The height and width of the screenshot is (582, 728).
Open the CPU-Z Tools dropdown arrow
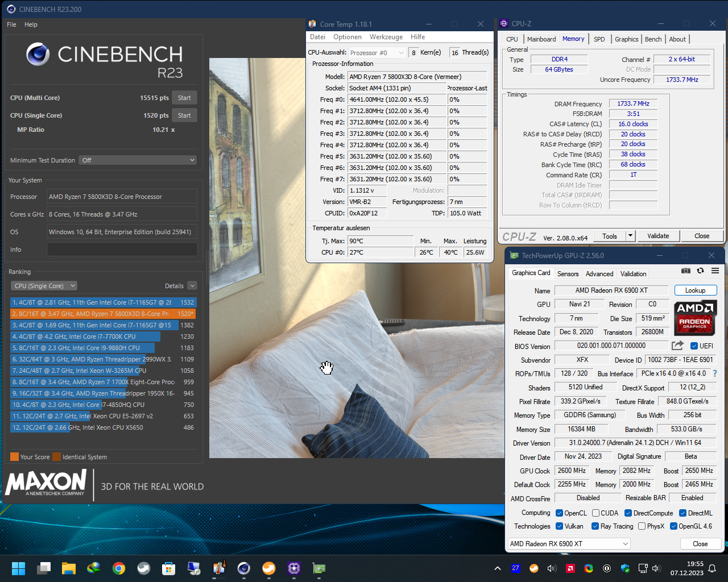point(630,236)
